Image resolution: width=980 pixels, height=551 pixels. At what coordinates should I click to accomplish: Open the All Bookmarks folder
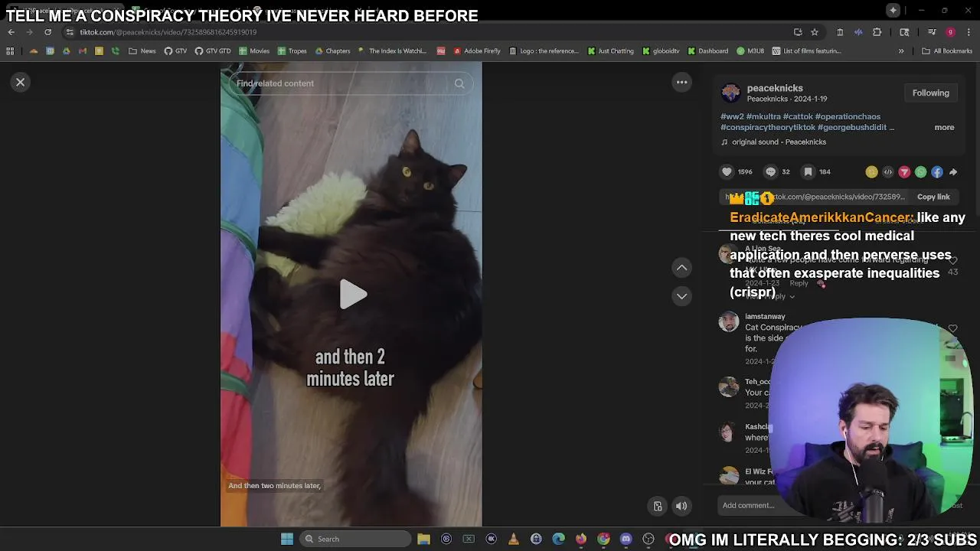coord(947,51)
